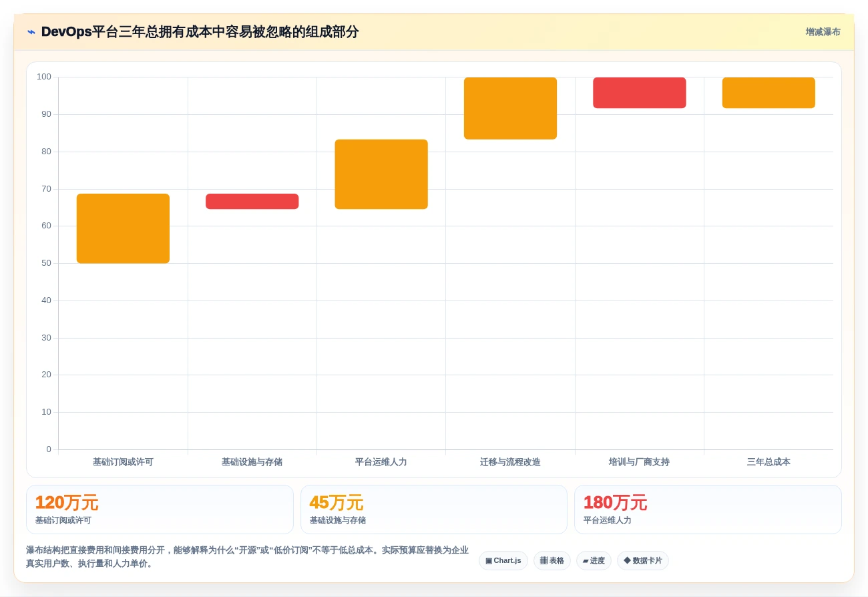Click the Chart.js tag chip
This screenshot has width=868, height=597.
click(x=503, y=561)
